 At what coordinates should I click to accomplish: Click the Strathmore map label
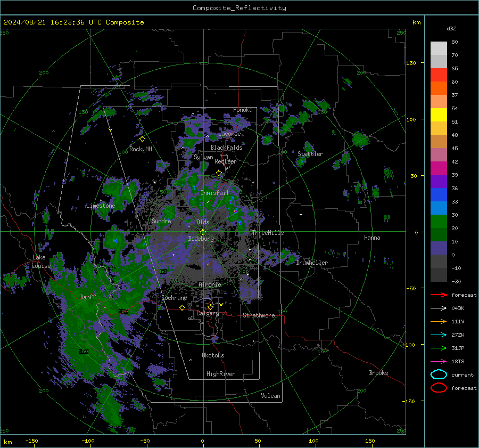point(259,315)
